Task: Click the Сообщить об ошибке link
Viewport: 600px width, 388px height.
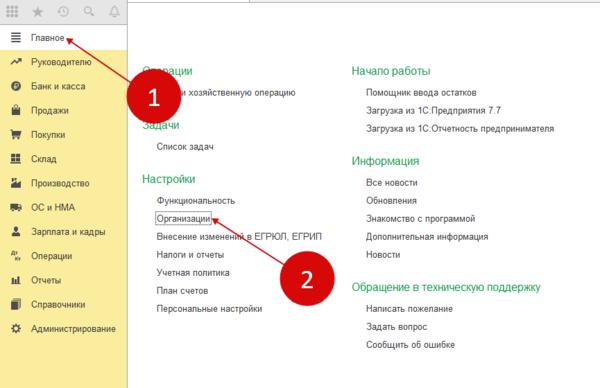Action: click(410, 344)
